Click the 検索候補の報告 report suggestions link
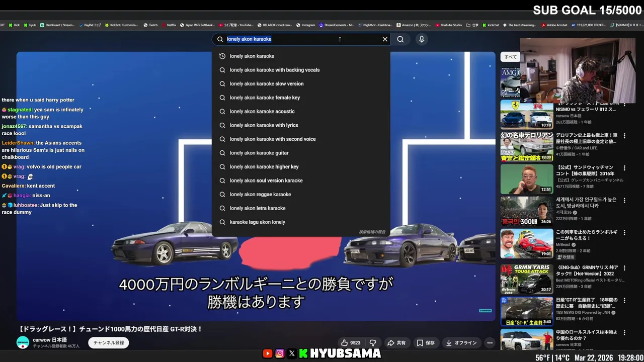The width and height of the screenshot is (644, 362). 372,232
